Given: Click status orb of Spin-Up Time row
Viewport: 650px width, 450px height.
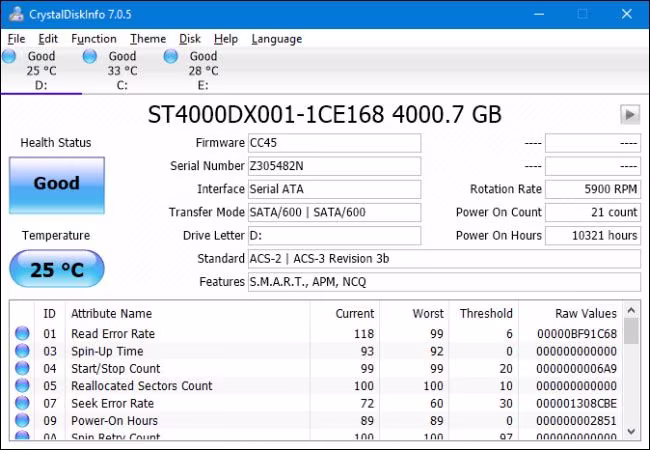Looking at the screenshot, I should click(22, 351).
